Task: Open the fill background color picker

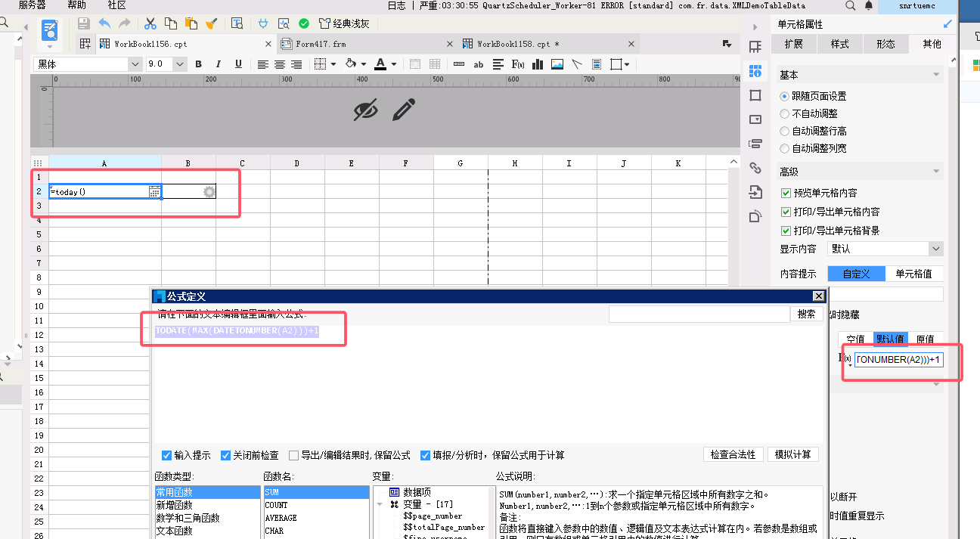Action: click(352, 64)
